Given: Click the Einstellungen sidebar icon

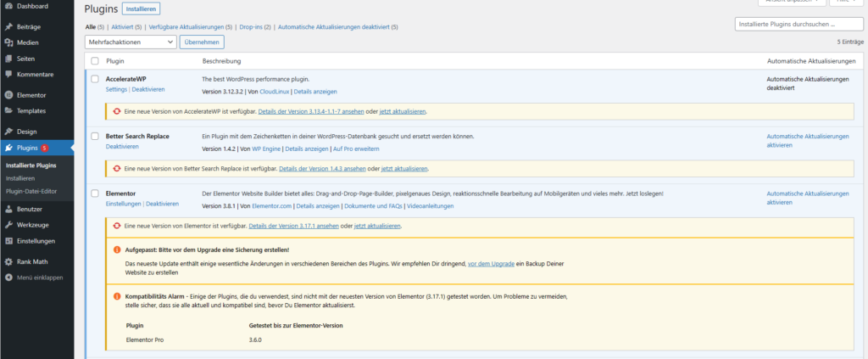Looking at the screenshot, I should point(8,241).
